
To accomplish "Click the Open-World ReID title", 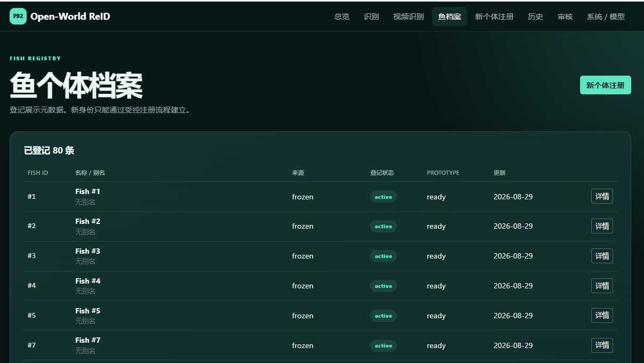I will (70, 17).
